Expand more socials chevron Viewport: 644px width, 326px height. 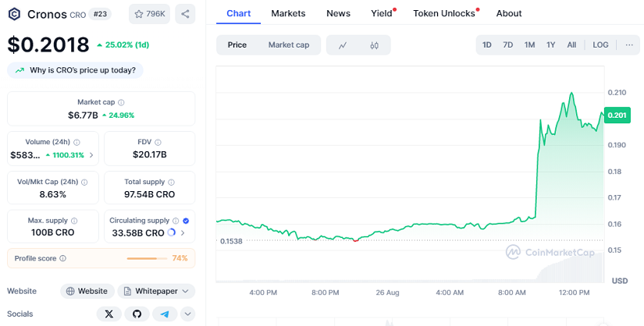point(187,314)
